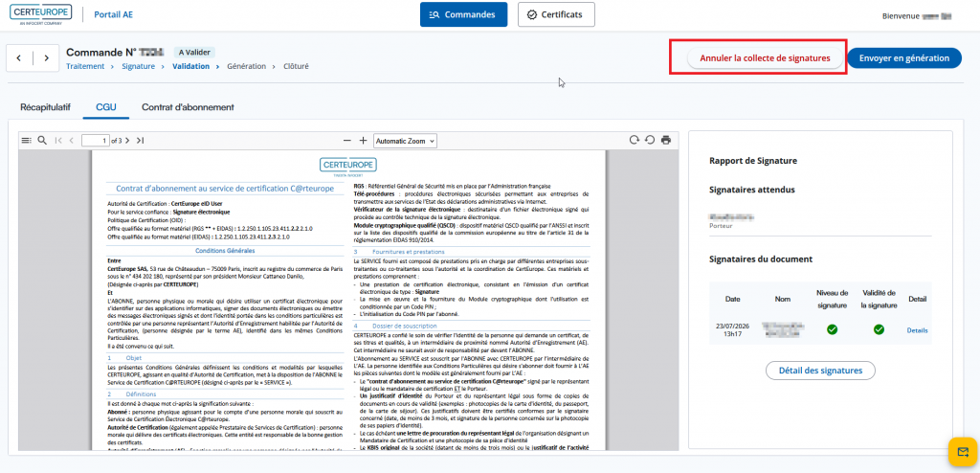
Task: Click Envoyer en génération button
Action: pyautogui.click(x=904, y=57)
